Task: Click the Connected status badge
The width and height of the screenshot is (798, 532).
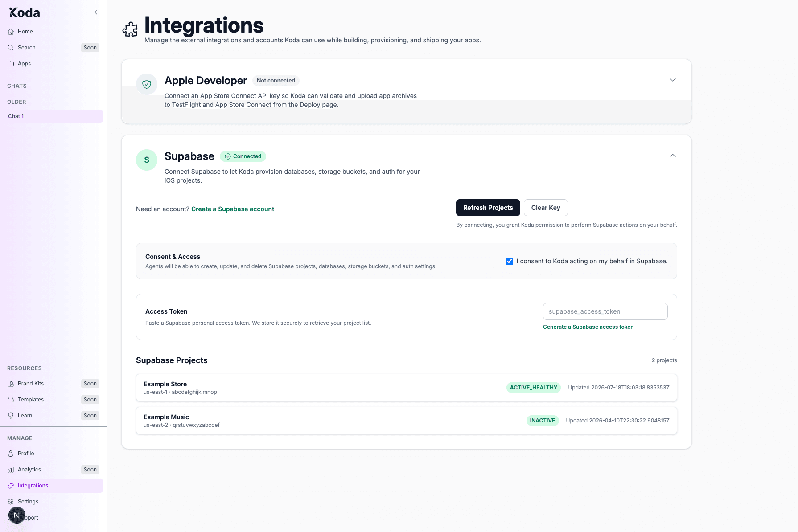Action: 243,156
